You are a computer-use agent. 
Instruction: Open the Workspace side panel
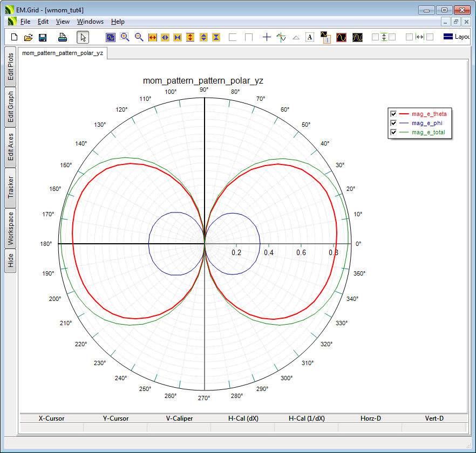pos(10,228)
